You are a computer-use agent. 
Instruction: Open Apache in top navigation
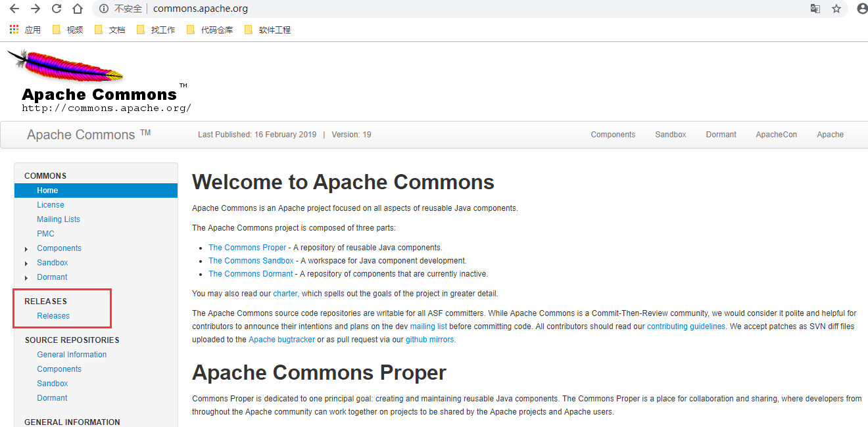(831, 135)
